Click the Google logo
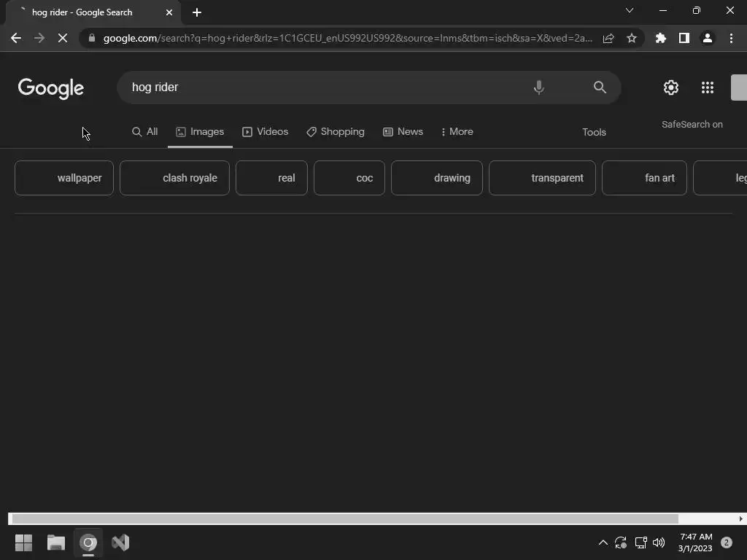Viewport: 747px width, 560px height. tap(51, 87)
